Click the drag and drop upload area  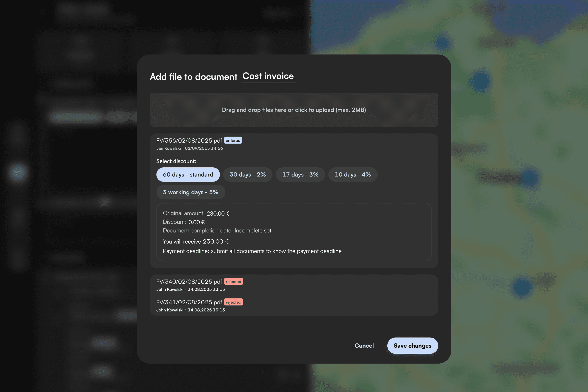coord(294,110)
